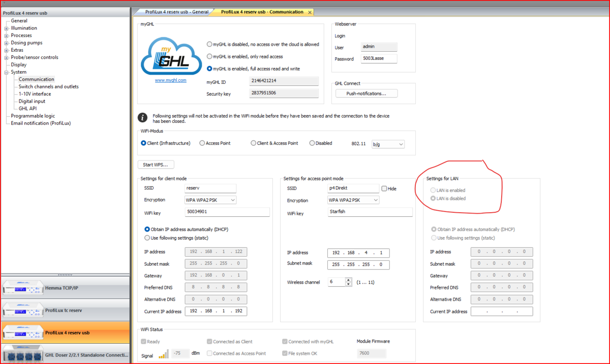Viewport: 610px width, 364px height.
Task: Click access point IP address field
Action: (x=359, y=253)
